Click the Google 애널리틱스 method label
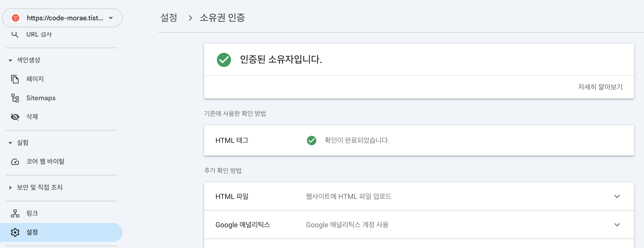The image size is (644, 248). click(243, 225)
